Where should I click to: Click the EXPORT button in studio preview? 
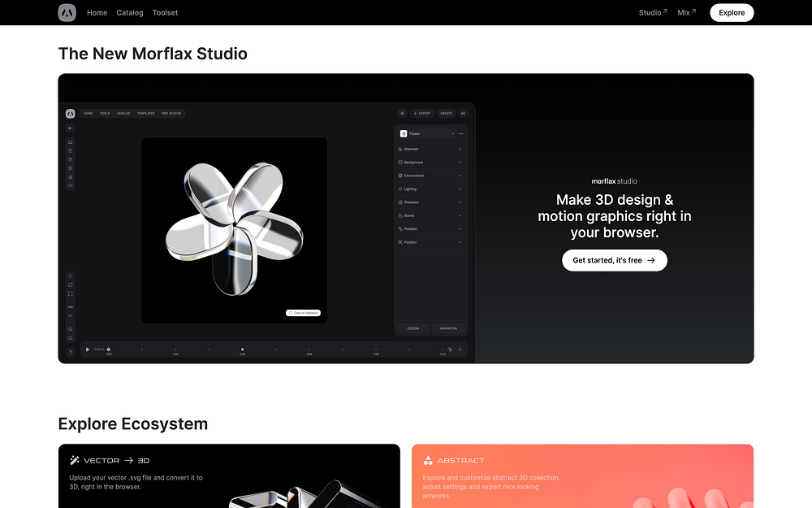[422, 113]
